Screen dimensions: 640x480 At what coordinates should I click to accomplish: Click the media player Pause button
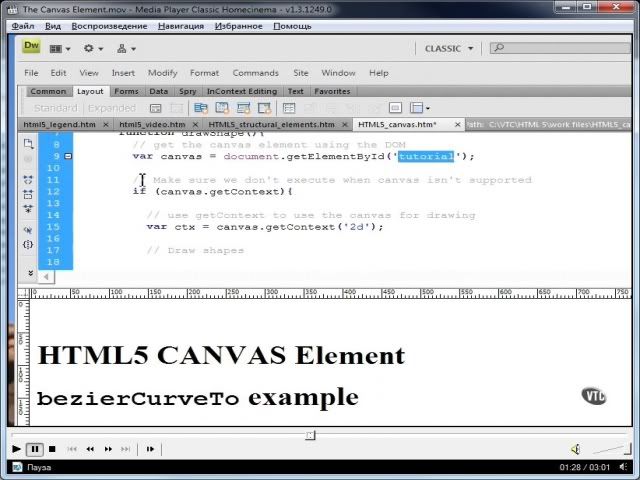tap(35, 449)
